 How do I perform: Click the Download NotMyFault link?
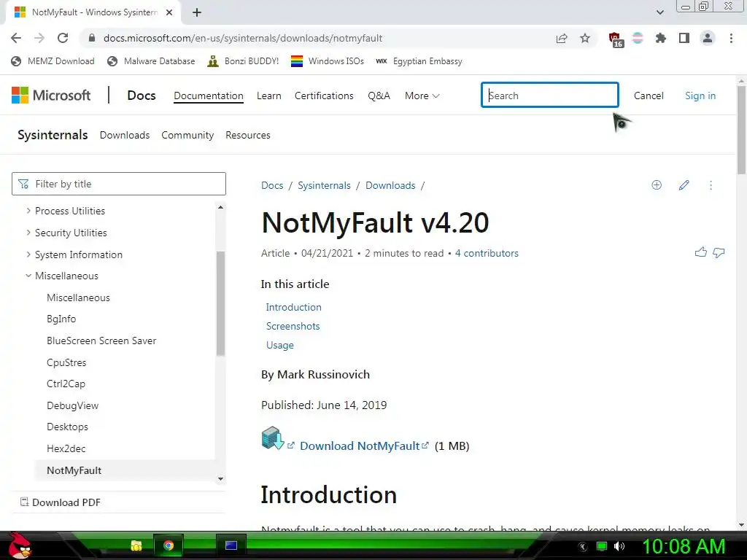pyautogui.click(x=360, y=446)
